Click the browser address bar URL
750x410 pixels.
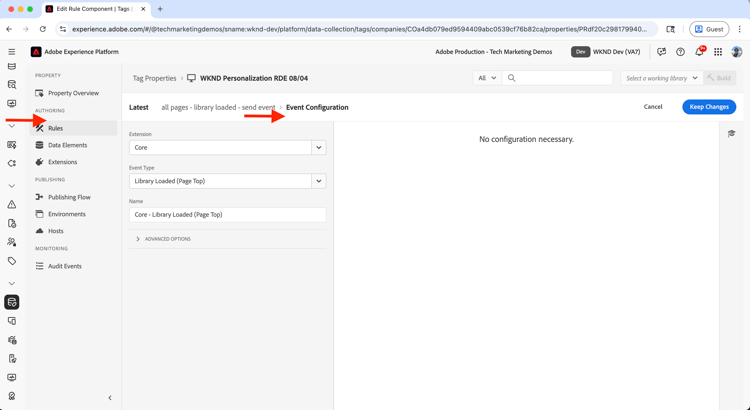click(359, 29)
